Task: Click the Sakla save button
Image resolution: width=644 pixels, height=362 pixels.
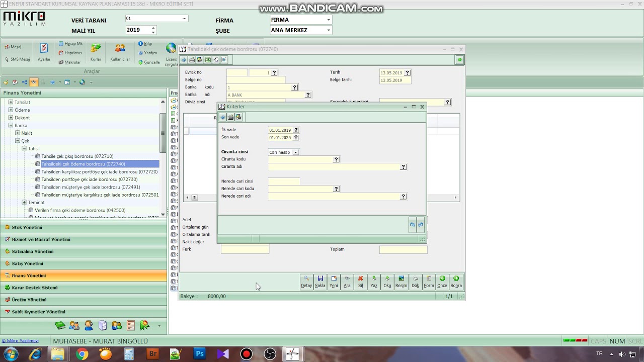Action: (x=320, y=282)
